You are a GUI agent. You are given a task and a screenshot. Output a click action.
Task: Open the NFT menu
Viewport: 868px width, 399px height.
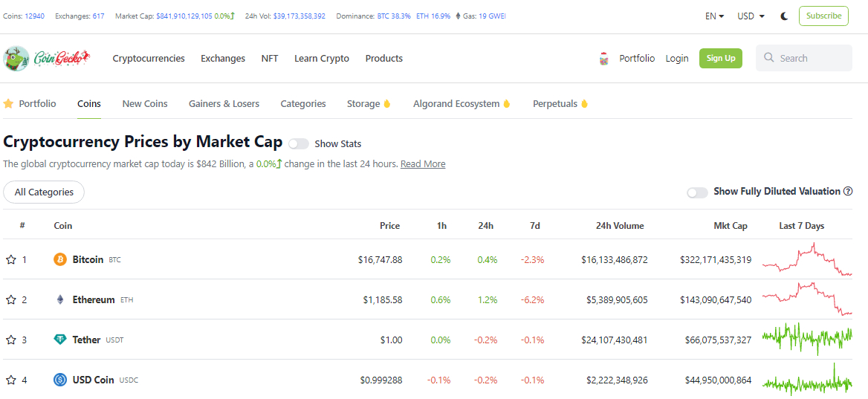[x=270, y=58]
